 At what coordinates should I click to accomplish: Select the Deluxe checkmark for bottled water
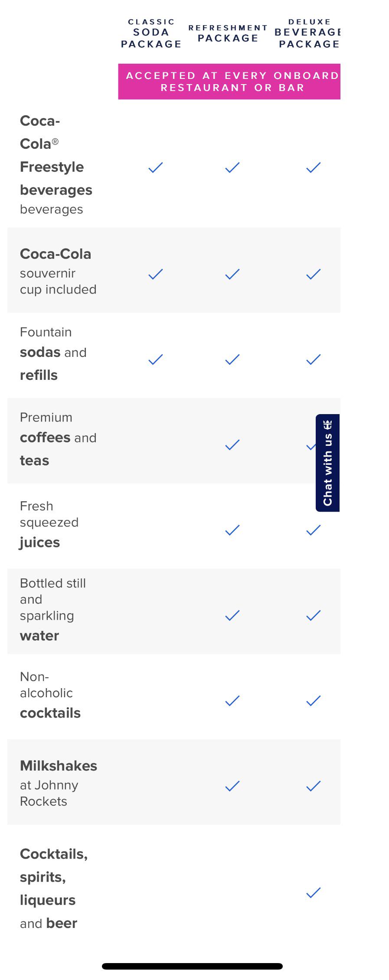pyautogui.click(x=314, y=614)
